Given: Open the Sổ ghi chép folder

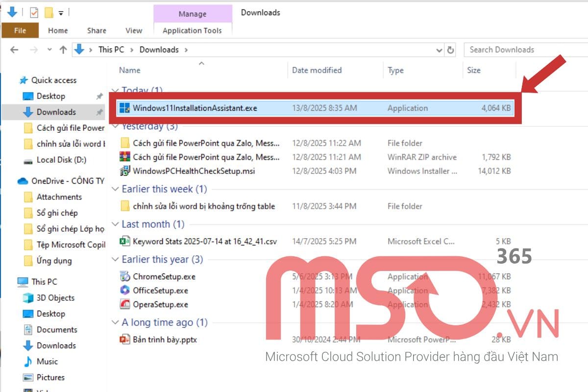Looking at the screenshot, I should (x=57, y=213).
